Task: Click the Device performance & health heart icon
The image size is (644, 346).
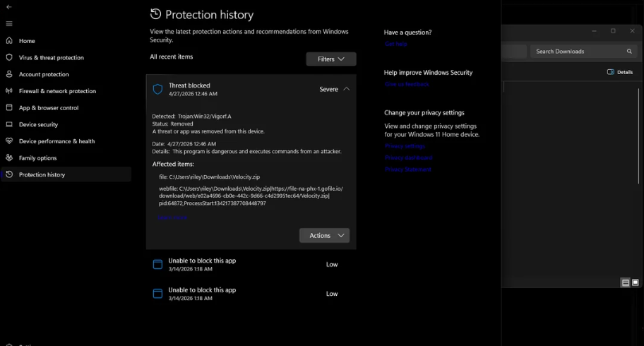Action: click(x=9, y=141)
